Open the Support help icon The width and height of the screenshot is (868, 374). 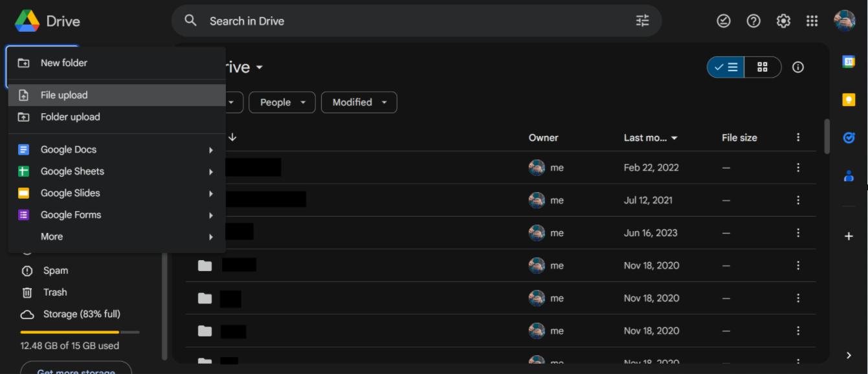pyautogui.click(x=753, y=21)
